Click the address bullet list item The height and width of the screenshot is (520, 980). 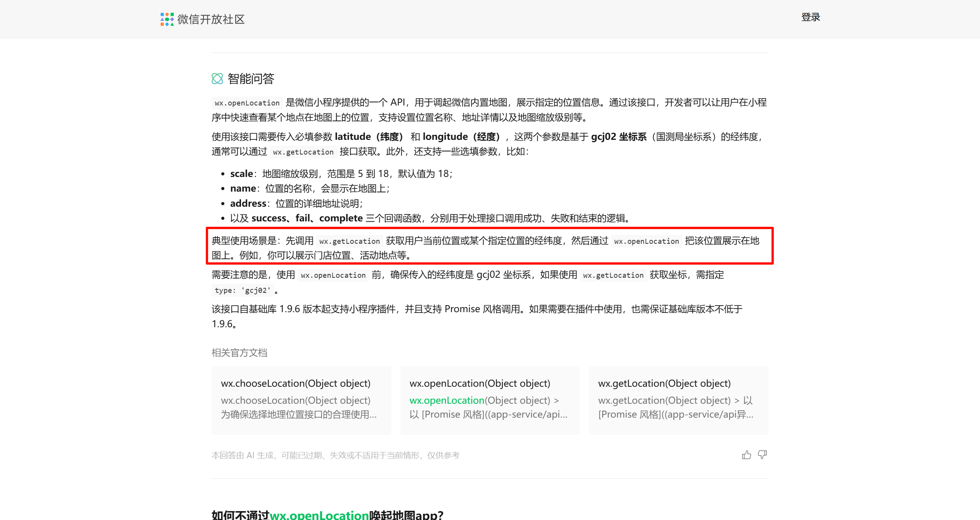coord(296,204)
